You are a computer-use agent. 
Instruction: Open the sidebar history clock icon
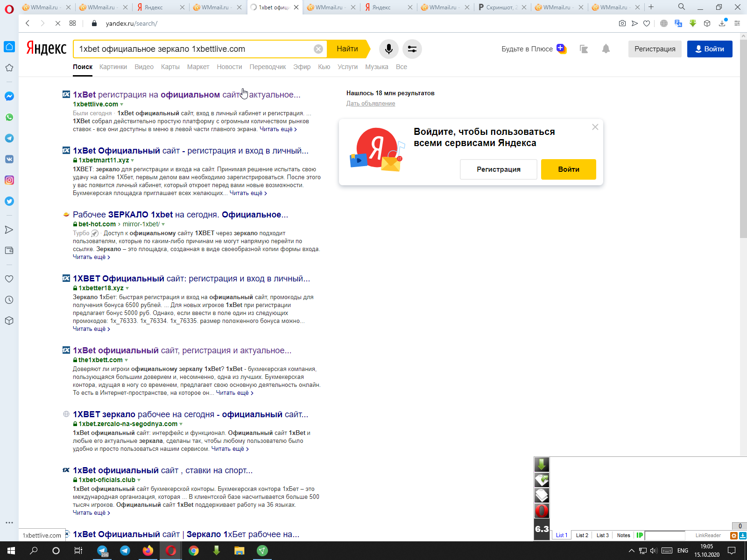coord(9,300)
